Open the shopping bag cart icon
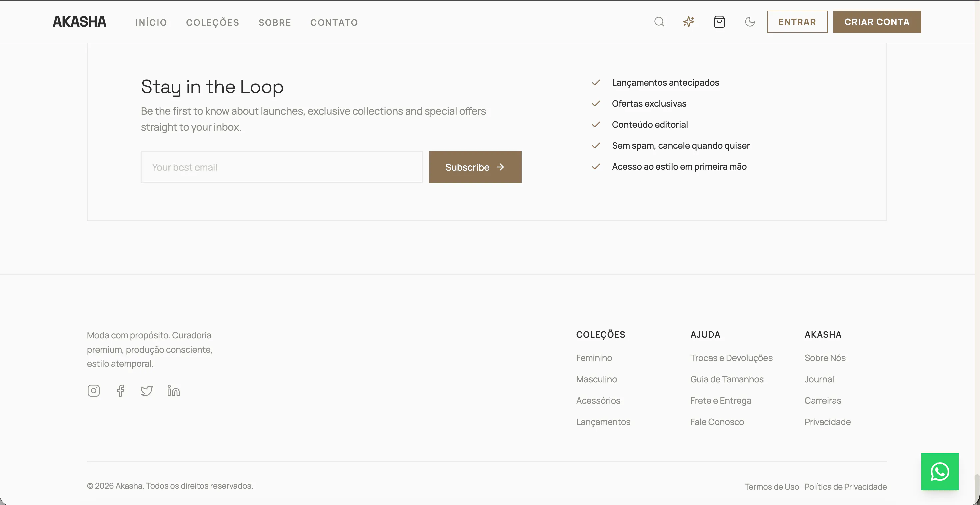 pos(719,22)
